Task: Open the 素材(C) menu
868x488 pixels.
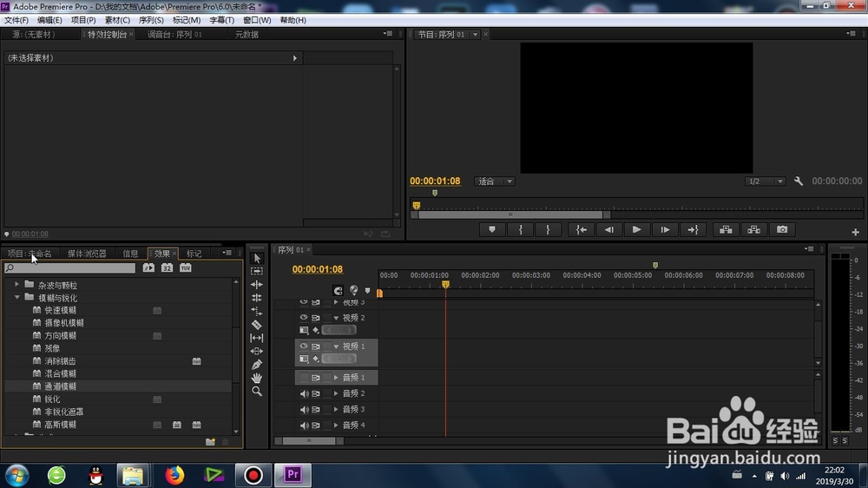Action: pos(117,20)
